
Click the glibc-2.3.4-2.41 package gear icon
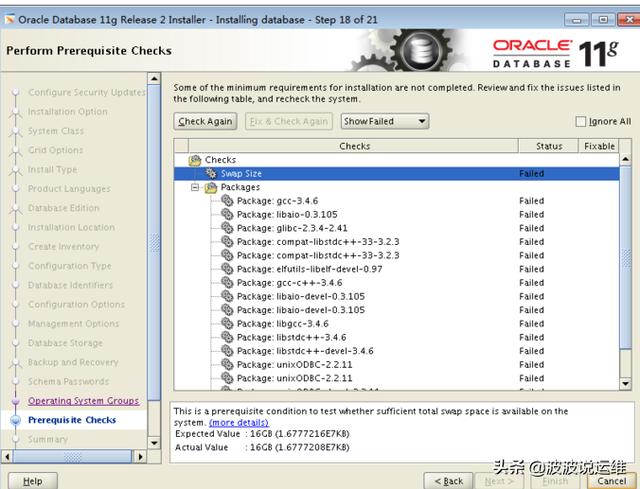coord(227,228)
